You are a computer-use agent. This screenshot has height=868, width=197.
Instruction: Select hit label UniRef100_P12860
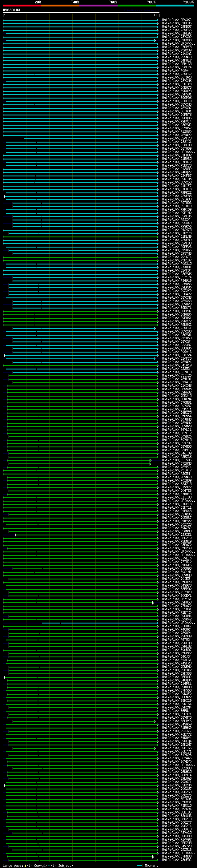(x=177, y=132)
